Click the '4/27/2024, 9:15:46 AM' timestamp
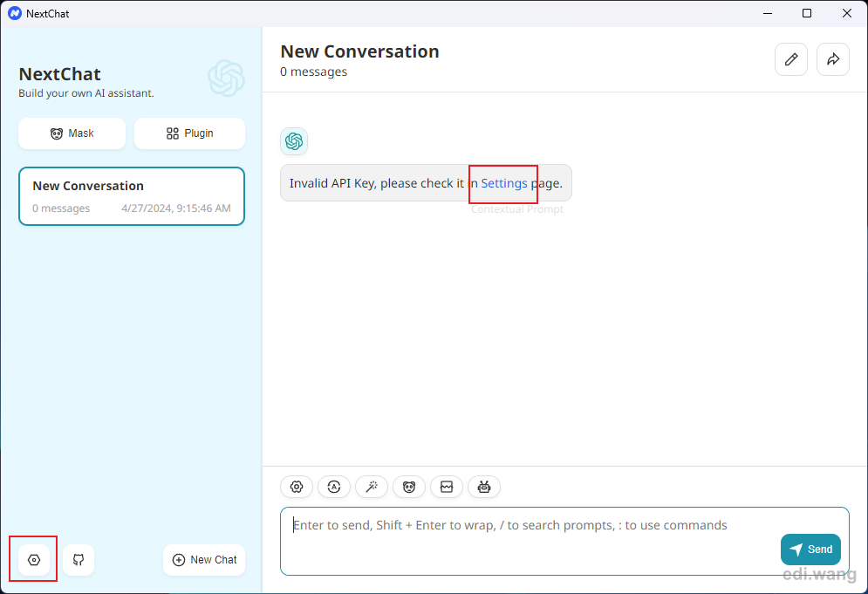Screen dimensions: 868x594 [x=176, y=208]
